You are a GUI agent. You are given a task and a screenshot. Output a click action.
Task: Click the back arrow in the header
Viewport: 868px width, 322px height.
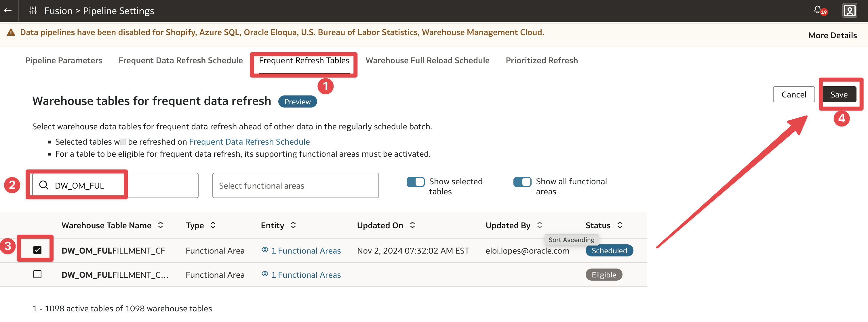coord(8,10)
